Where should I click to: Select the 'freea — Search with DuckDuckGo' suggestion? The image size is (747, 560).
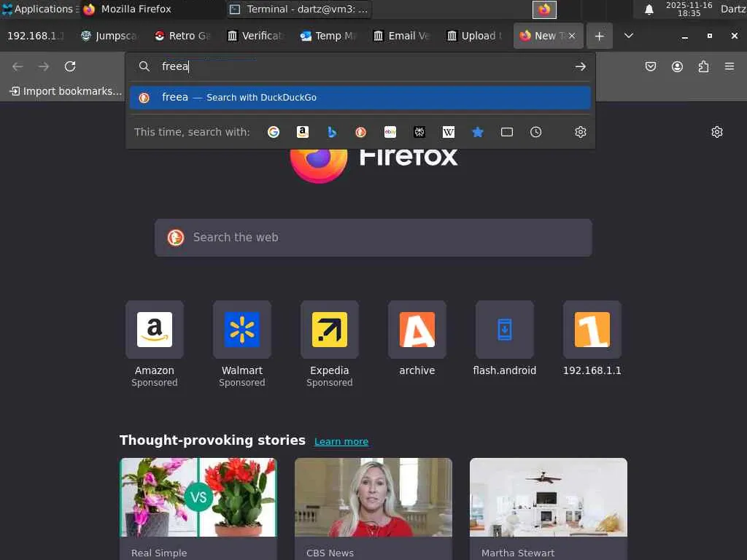[360, 98]
